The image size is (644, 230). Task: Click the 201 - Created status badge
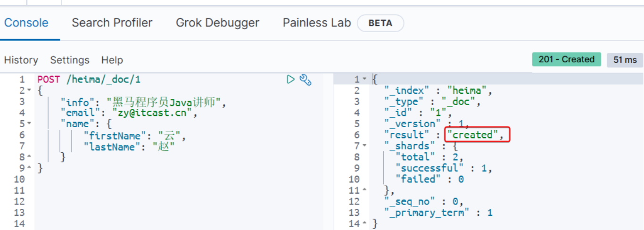coord(566,59)
